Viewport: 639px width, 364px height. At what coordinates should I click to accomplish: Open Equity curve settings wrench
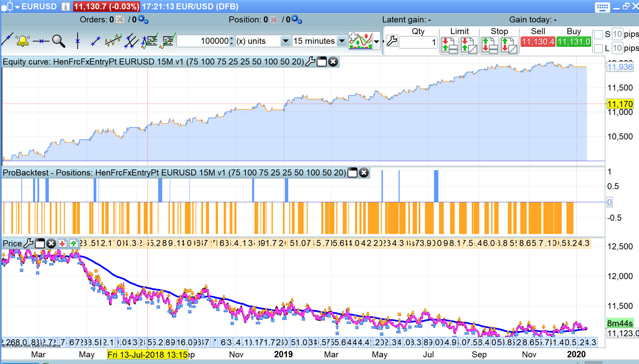point(310,62)
